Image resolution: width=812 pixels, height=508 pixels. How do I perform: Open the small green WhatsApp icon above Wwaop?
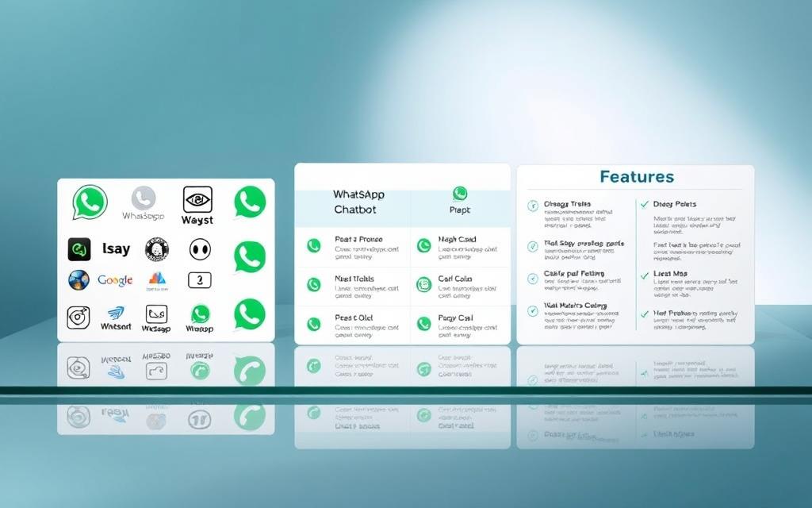pos(200,314)
